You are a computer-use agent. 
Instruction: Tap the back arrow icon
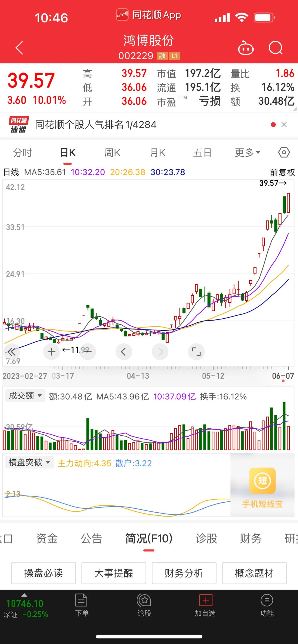(19, 47)
